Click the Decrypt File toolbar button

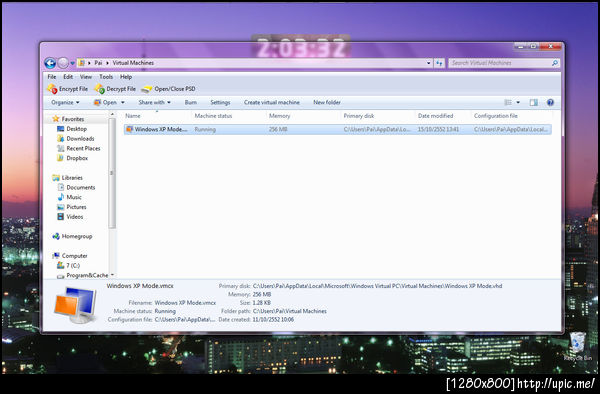[115, 89]
